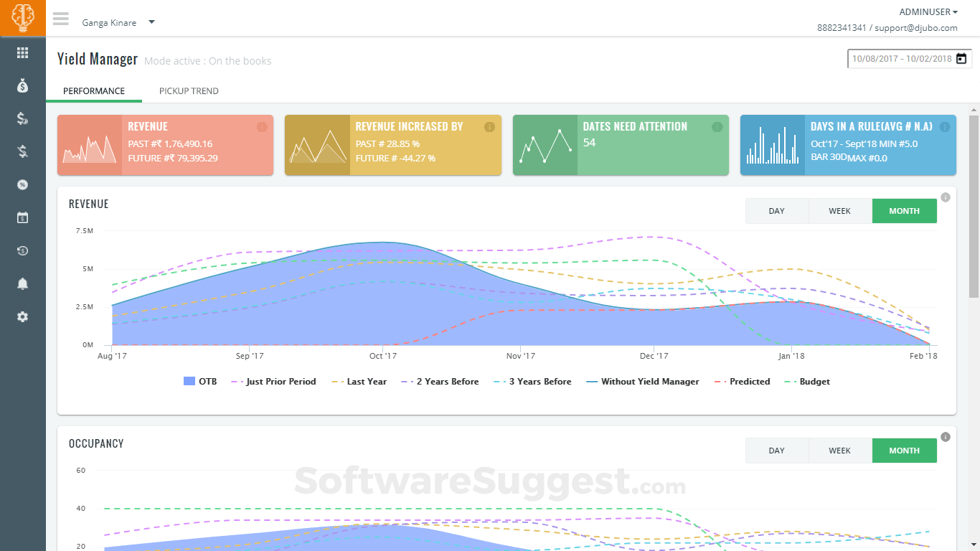This screenshot has width=980, height=551.
Task: Open the calendar pricing sidebar icon
Action: coord(22,217)
